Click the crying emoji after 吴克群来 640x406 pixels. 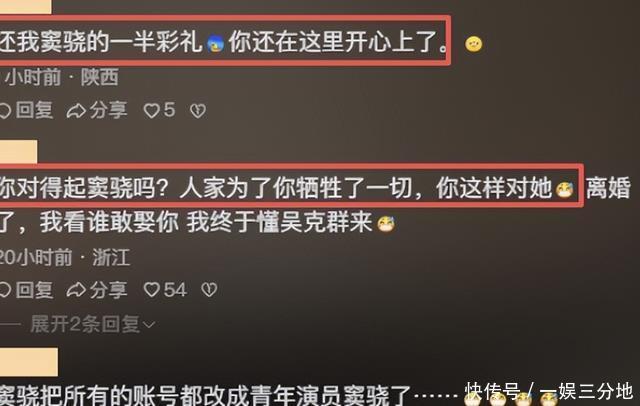click(386, 224)
